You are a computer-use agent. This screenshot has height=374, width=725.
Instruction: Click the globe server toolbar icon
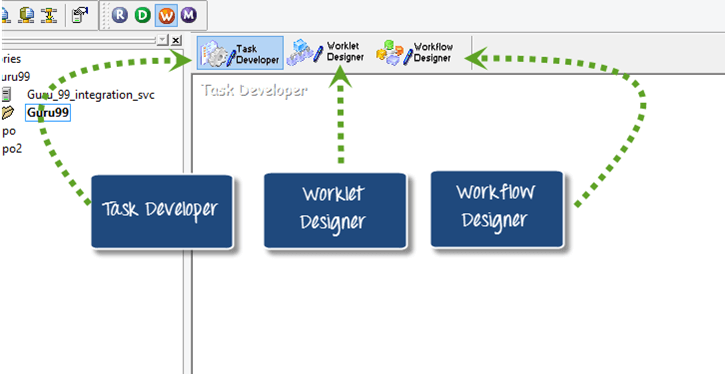pos(26,15)
